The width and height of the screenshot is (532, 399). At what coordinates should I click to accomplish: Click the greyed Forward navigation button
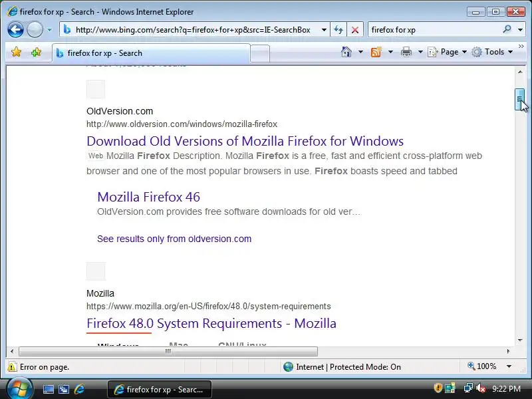[35, 30]
